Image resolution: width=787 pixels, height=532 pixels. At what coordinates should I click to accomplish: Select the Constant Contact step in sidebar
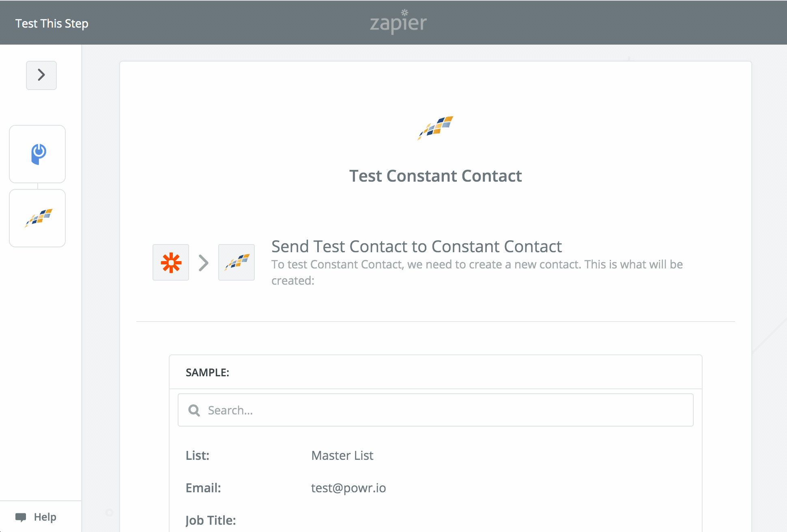37,218
